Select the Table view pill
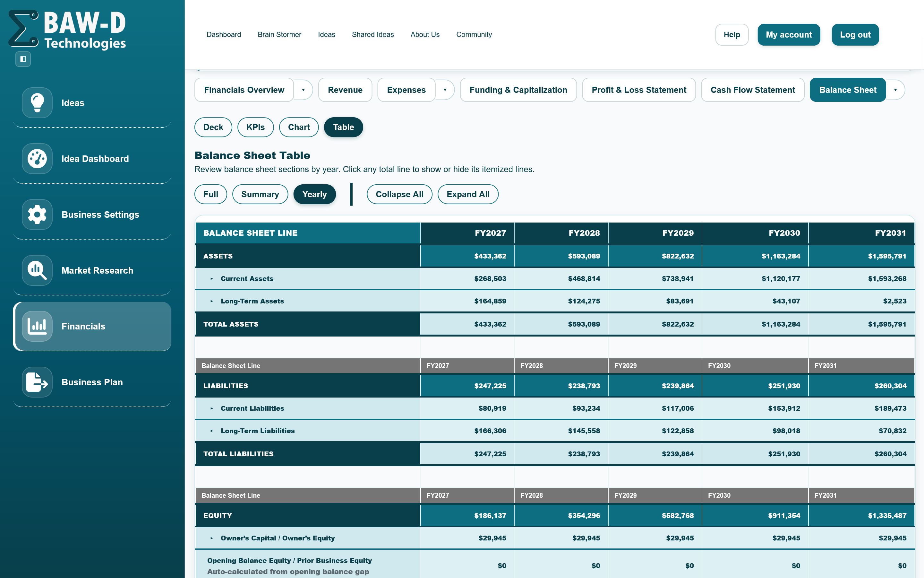Screen dimensions: 924x578 coord(343,127)
